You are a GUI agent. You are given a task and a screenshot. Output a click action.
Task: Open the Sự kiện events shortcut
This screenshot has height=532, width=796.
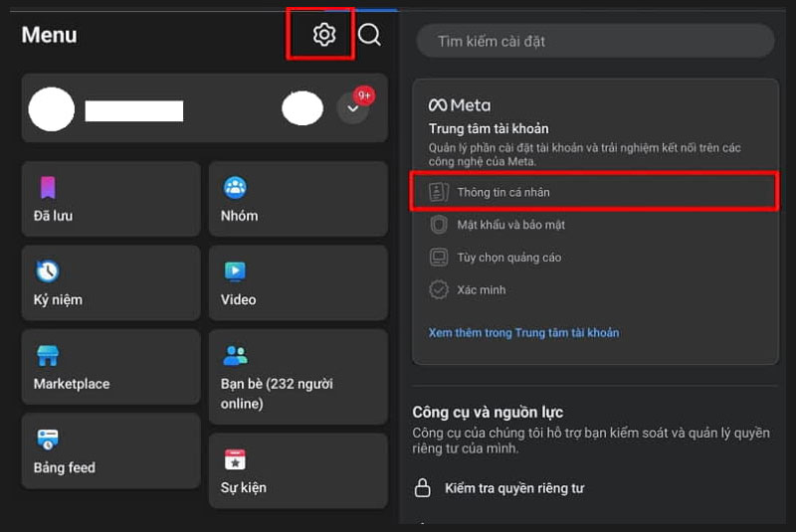point(298,471)
